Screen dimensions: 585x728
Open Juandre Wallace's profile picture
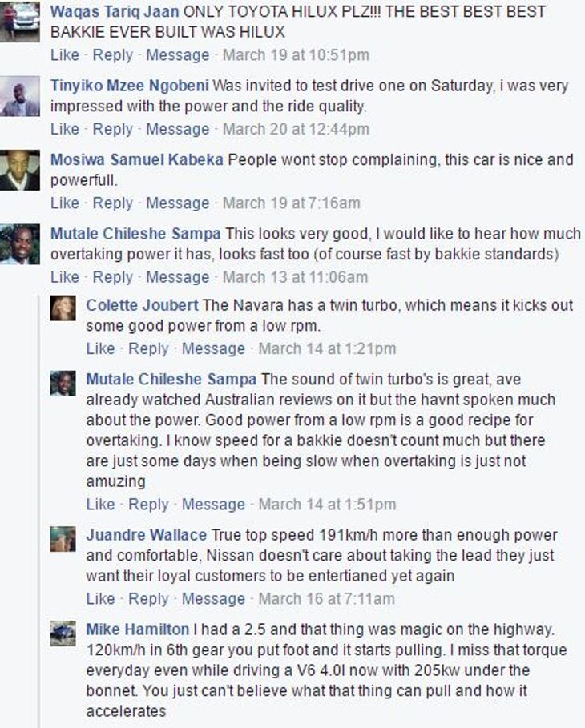coord(63,538)
